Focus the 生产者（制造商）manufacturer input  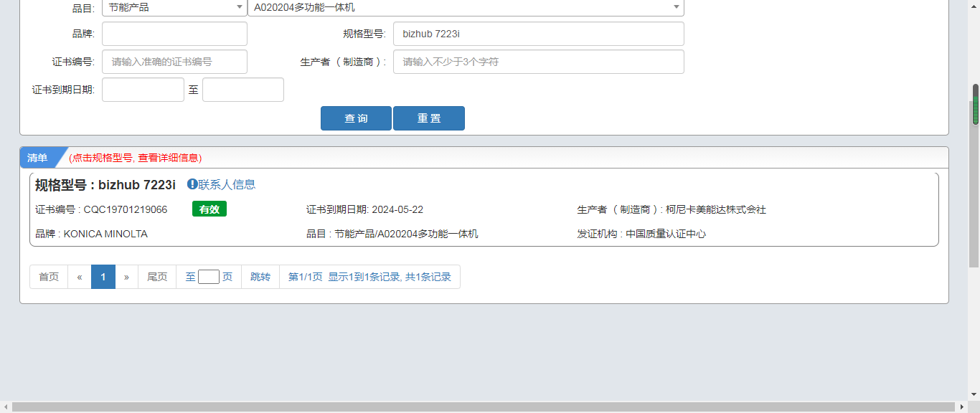click(x=538, y=62)
